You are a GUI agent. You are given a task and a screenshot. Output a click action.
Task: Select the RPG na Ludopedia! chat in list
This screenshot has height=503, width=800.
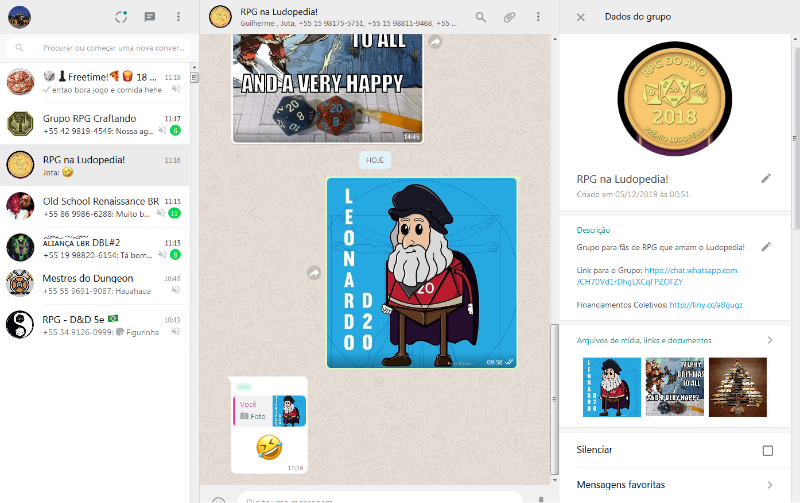tap(95, 165)
